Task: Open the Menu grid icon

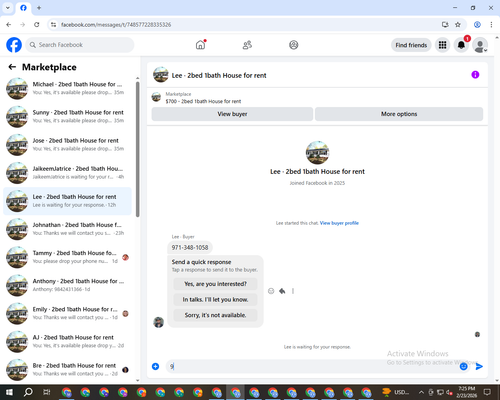Action: [442, 45]
